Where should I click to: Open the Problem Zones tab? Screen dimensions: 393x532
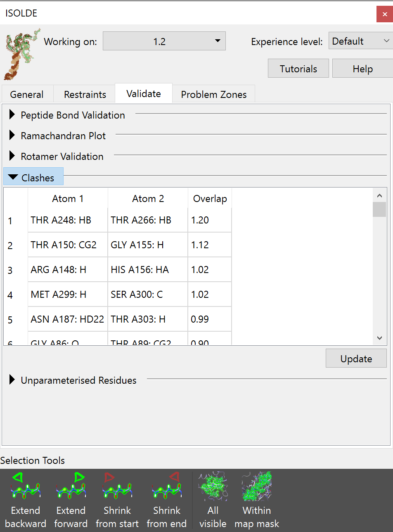[x=214, y=94]
